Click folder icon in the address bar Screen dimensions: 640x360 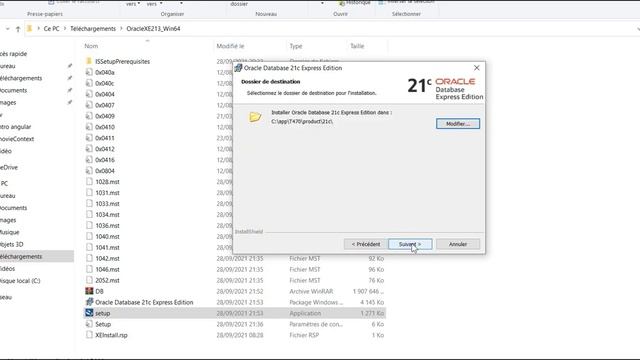(29, 29)
